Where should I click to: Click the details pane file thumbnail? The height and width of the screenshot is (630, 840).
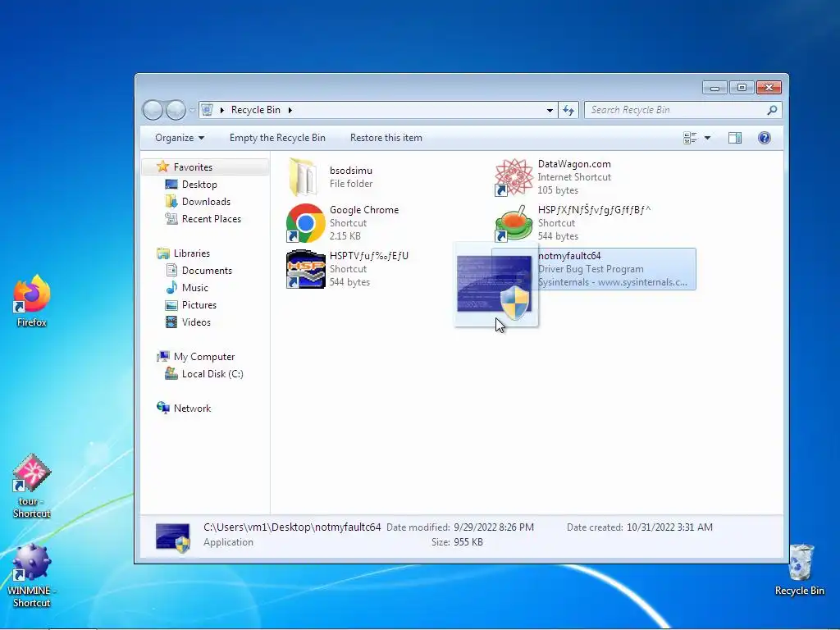pyautogui.click(x=172, y=537)
